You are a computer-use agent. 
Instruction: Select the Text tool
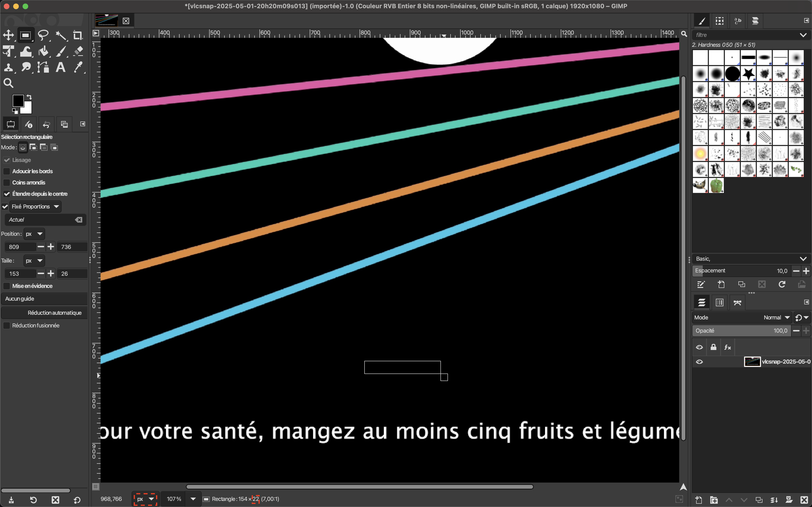[60, 67]
